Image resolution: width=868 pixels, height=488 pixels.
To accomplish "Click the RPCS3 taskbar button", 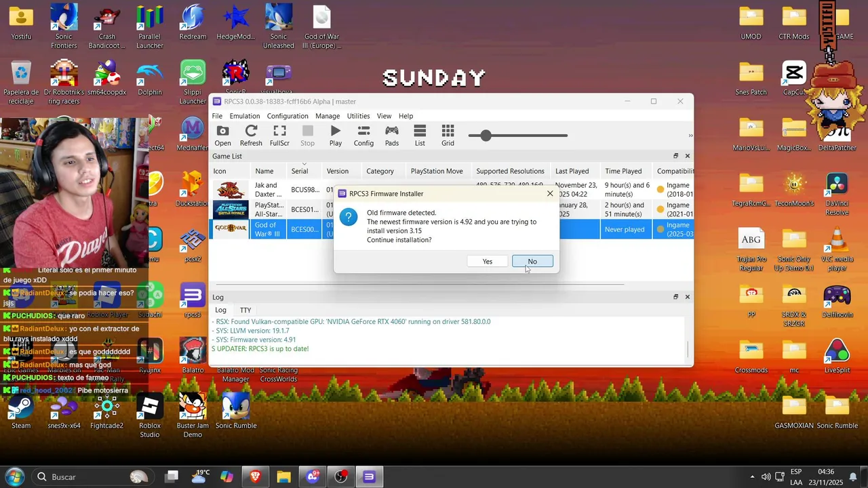I will tap(369, 477).
